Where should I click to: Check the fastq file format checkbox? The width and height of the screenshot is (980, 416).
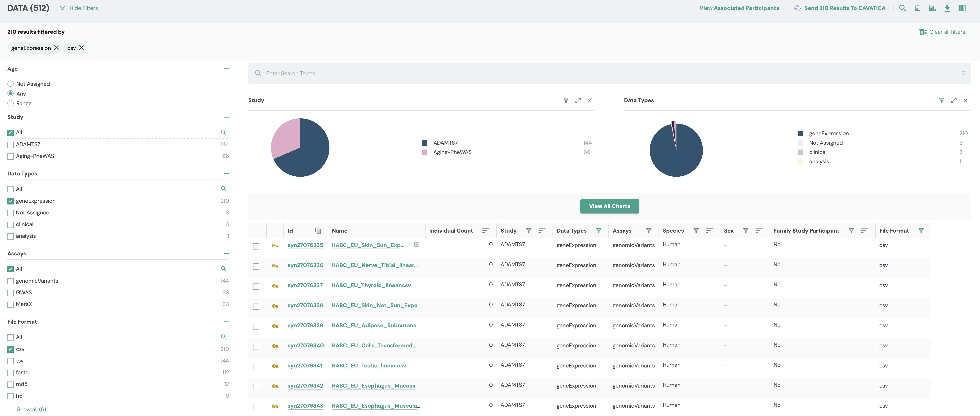11,373
